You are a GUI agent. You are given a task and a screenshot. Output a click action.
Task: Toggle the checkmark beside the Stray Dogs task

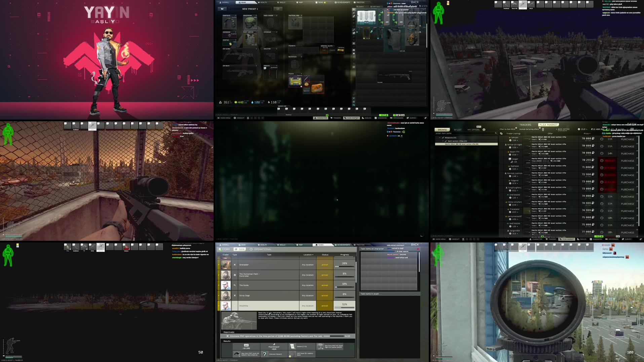[x=219, y=295]
